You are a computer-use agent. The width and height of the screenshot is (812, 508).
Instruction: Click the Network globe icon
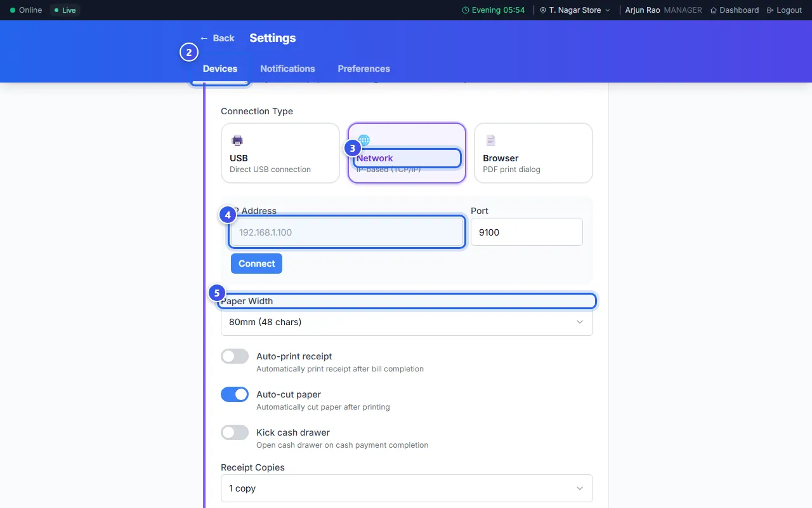point(364,140)
